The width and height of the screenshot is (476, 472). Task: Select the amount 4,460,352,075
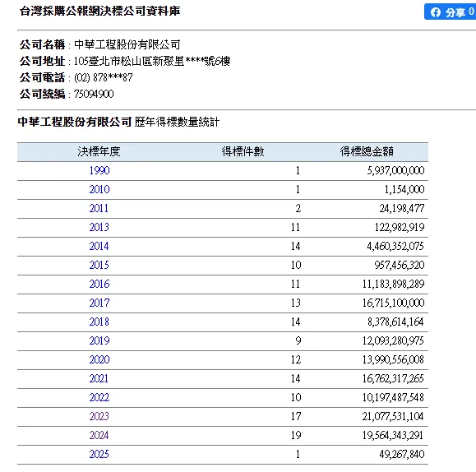coord(395,247)
